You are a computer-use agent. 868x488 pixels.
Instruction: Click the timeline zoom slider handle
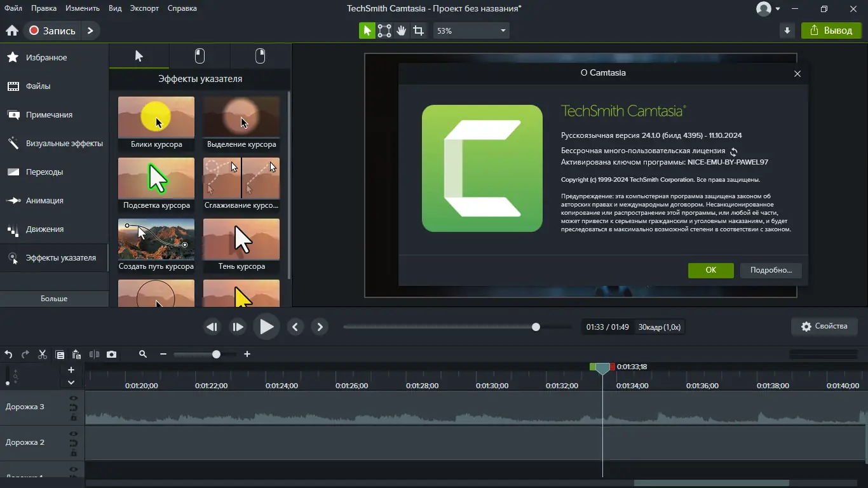[216, 355]
